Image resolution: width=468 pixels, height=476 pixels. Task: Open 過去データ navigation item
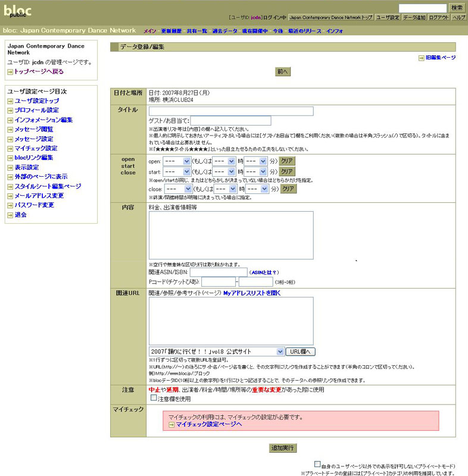point(224,31)
